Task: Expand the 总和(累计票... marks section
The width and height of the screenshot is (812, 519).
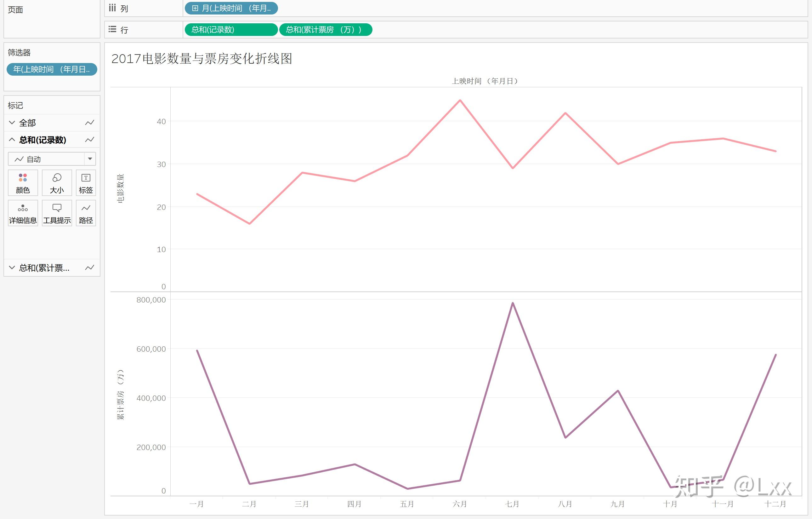Action: click(x=12, y=268)
